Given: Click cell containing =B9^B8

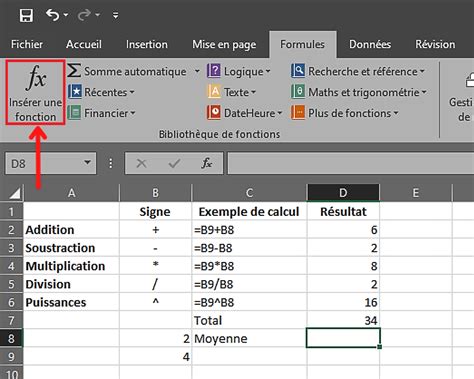Looking at the screenshot, I should [x=249, y=302].
